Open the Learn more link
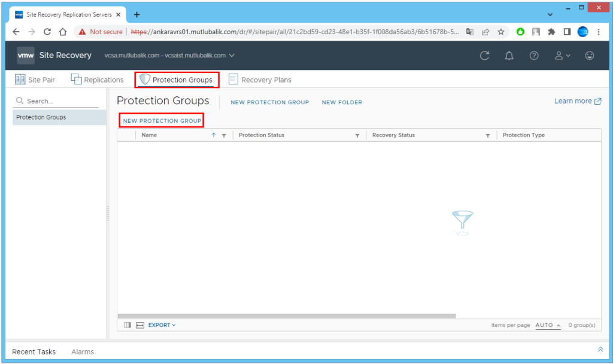Screen dimensions: 613x364 [578, 101]
